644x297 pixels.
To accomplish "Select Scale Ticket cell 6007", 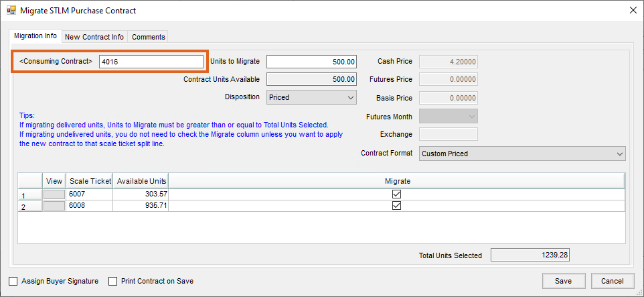I will tap(89, 194).
